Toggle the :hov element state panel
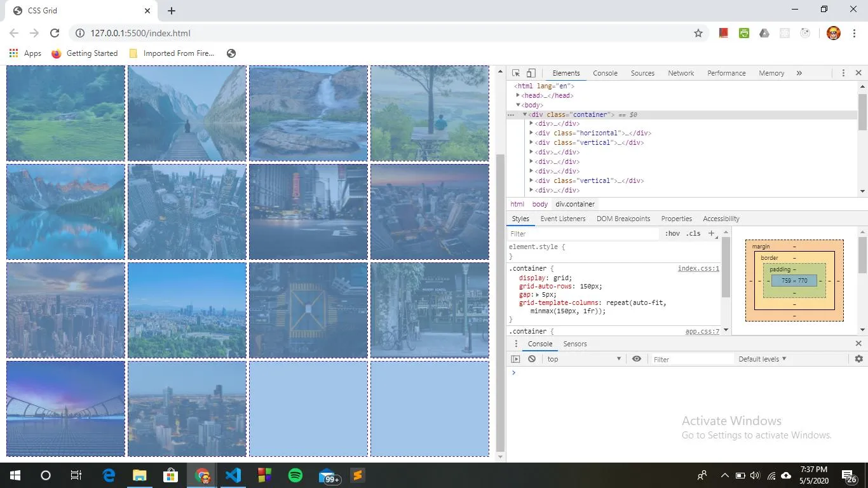This screenshot has width=868, height=488. (672, 233)
